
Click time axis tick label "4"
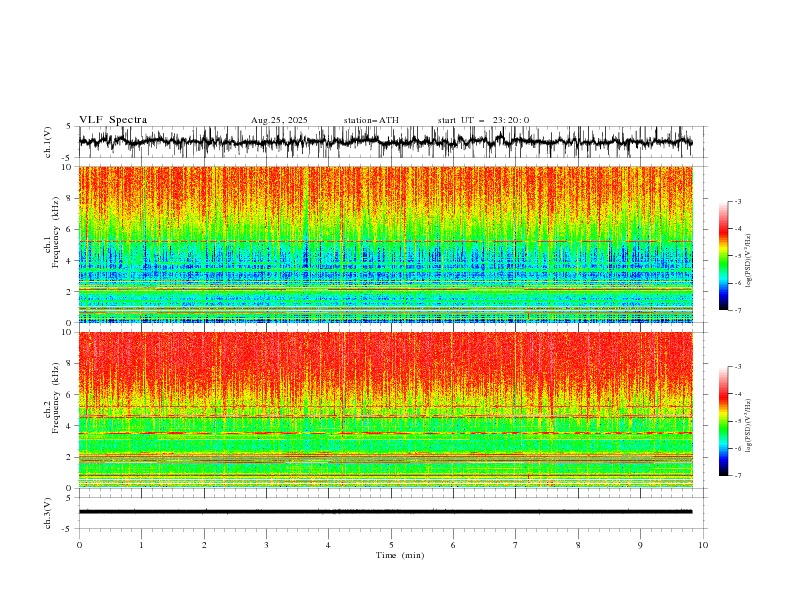tap(328, 545)
